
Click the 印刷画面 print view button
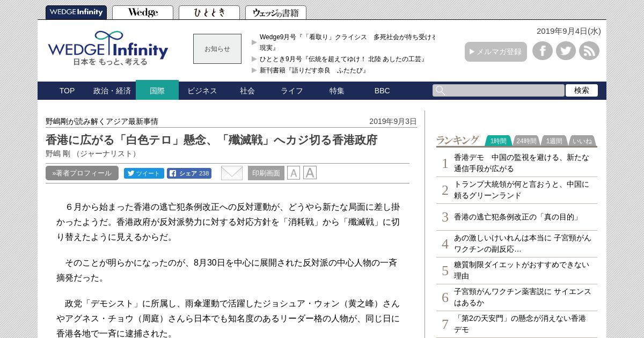coord(266,173)
